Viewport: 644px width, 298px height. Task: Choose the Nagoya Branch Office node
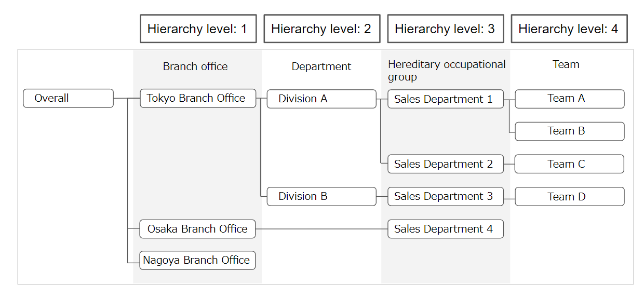coord(197,260)
